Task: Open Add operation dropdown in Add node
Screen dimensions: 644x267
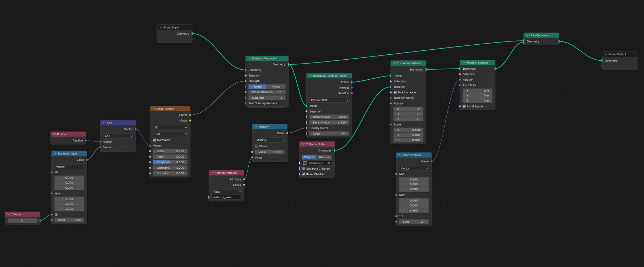Action: [x=118, y=136]
